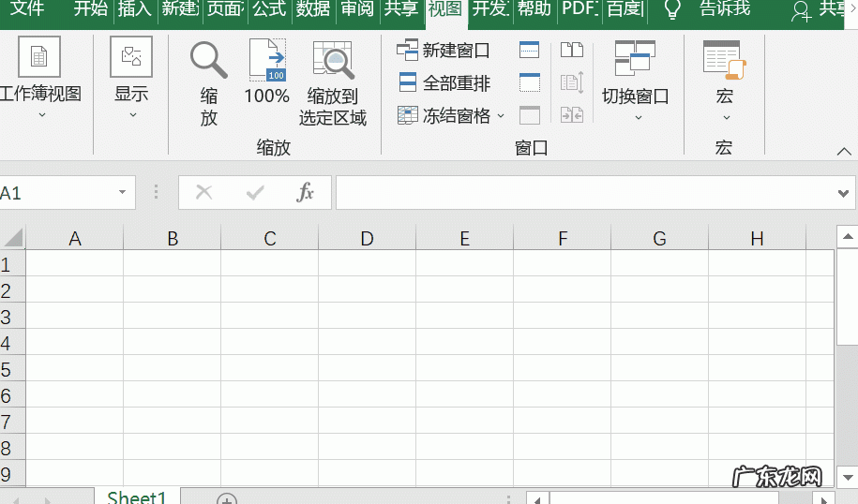
Task: Click inside the formula bar input
Action: [x=581, y=193]
